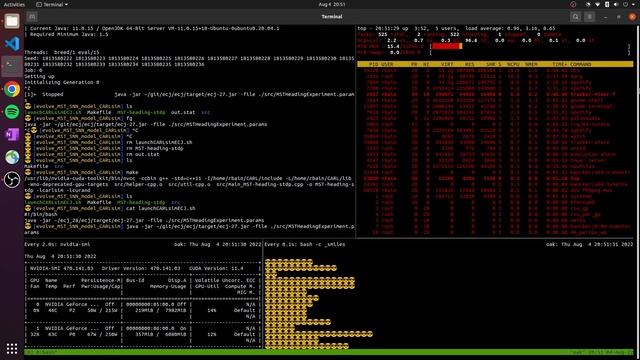Click the USER column header in top
The height and width of the screenshot is (360, 640).
pos(387,64)
